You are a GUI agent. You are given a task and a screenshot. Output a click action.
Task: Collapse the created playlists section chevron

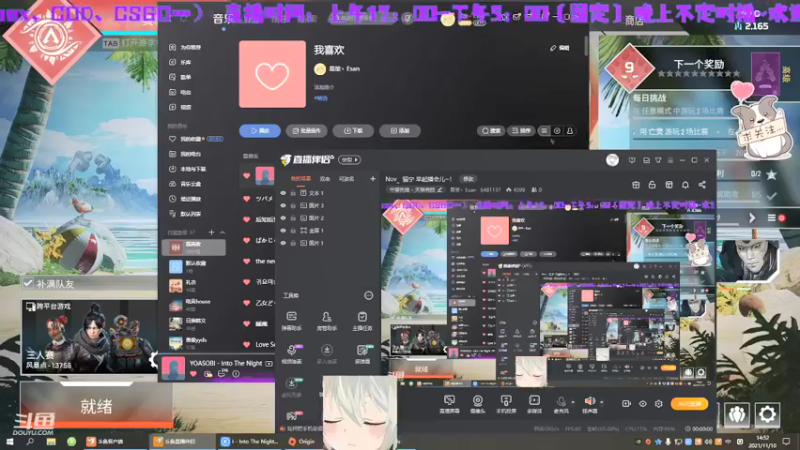[222, 232]
